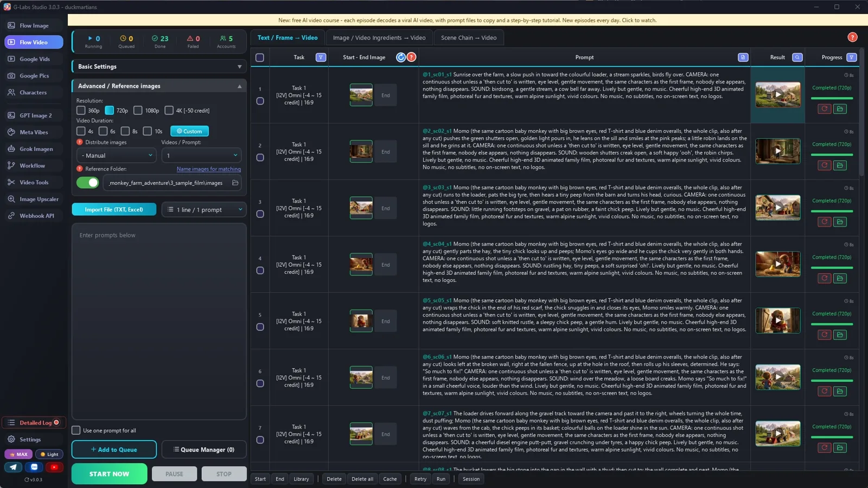Retry row 1 with the red retry icon
Image resolution: width=868 pixels, height=488 pixels.
[825, 109]
